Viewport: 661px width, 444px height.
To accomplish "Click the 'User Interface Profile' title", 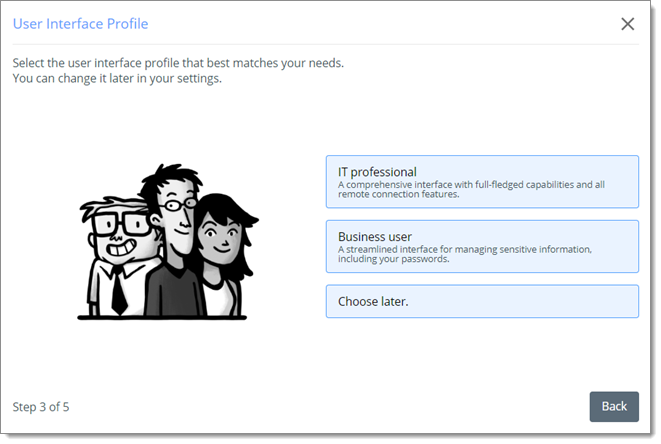I will coord(81,24).
